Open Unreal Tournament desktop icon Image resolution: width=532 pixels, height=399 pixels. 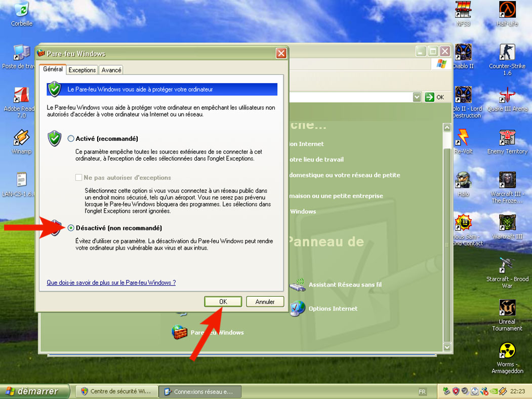507,308
